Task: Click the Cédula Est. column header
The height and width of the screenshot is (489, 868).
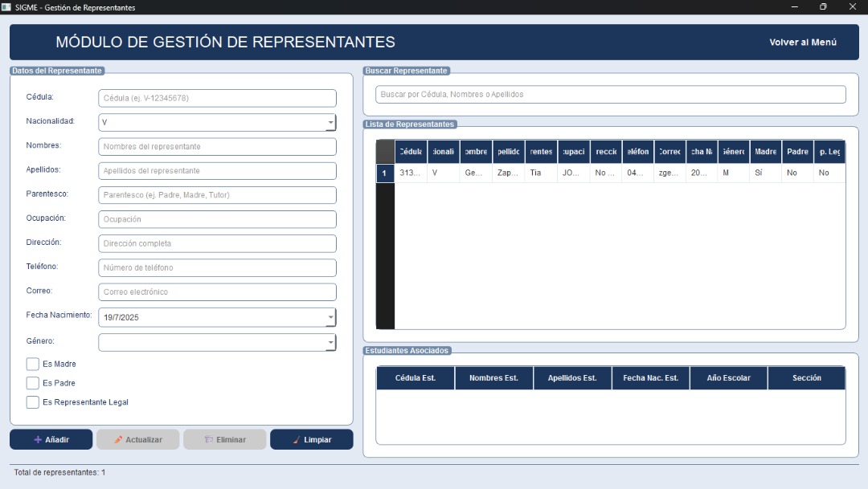Action: pyautogui.click(x=416, y=378)
